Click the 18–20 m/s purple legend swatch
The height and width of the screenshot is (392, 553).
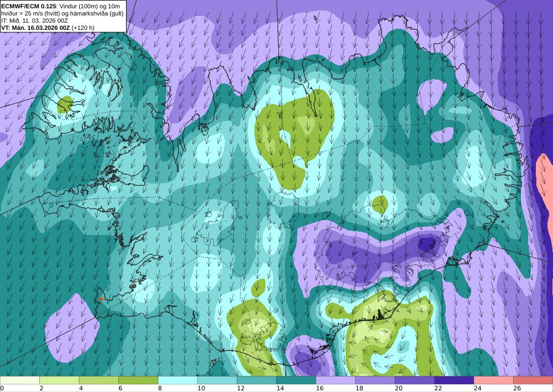pyautogui.click(x=375, y=380)
